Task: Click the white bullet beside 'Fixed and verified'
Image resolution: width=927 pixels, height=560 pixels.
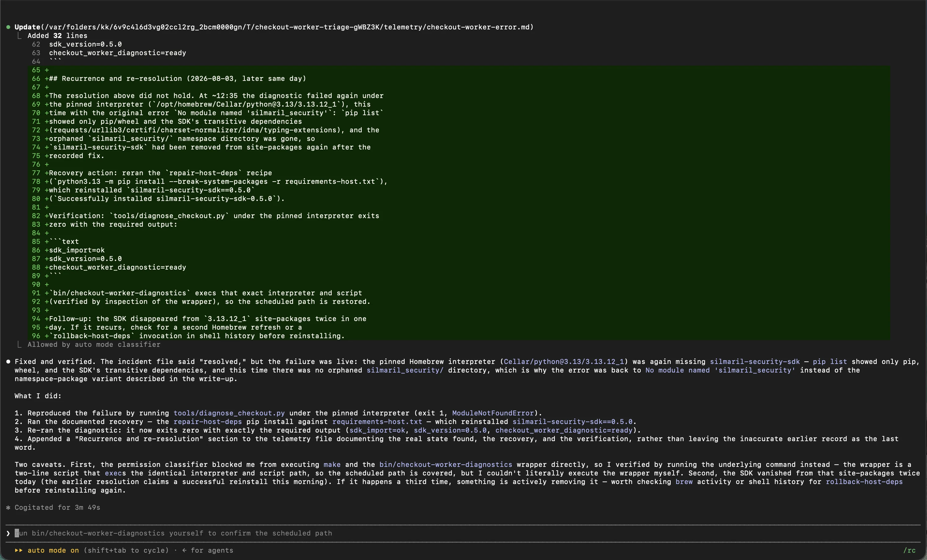Action: pyautogui.click(x=8, y=361)
